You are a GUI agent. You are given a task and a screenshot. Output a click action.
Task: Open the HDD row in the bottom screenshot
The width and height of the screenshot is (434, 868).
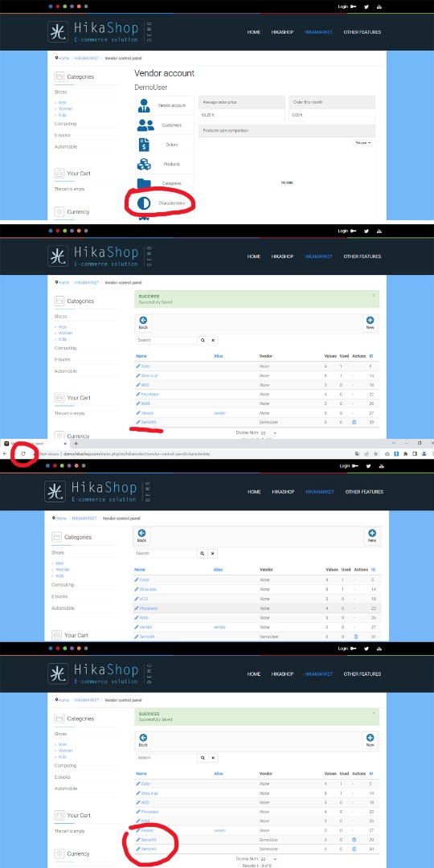point(145,802)
